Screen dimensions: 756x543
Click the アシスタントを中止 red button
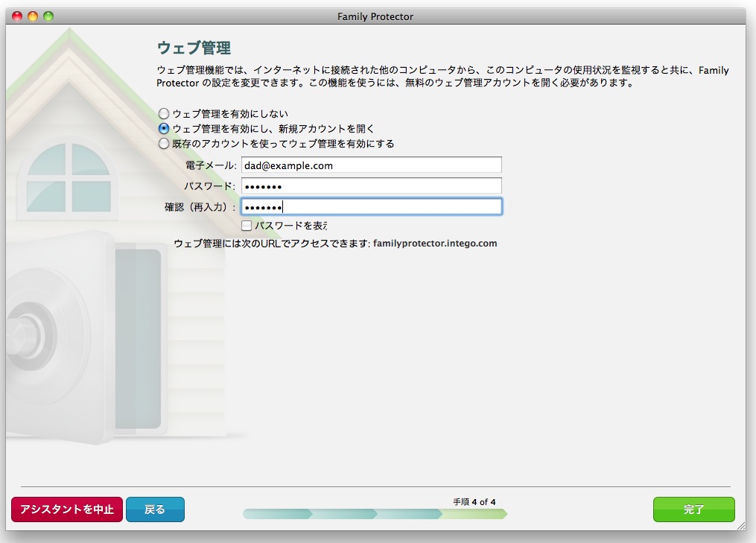pyautogui.click(x=67, y=509)
